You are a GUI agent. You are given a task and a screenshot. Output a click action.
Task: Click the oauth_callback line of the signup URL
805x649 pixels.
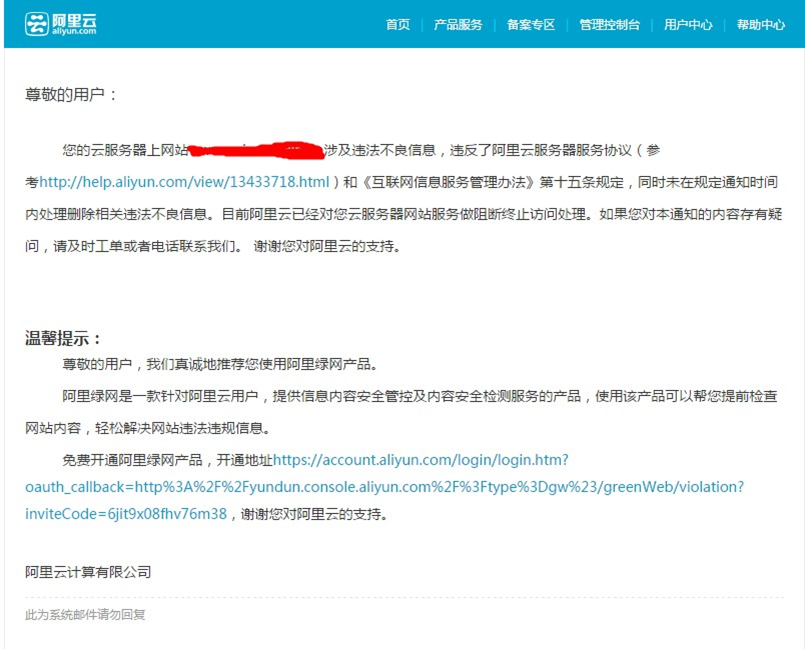(x=384, y=487)
